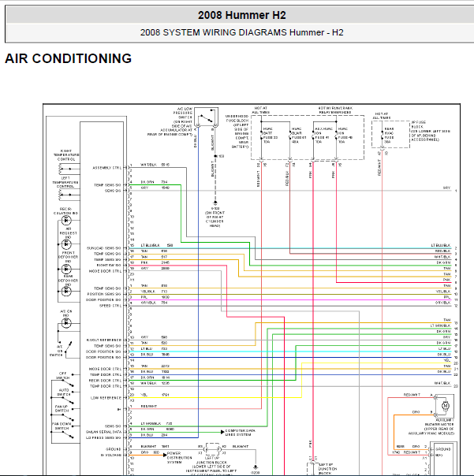
Task: Click arrow pointing to Computer Data Lines System
Action: click(222, 432)
